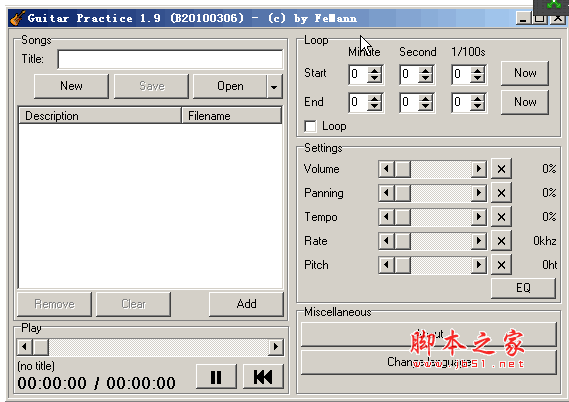Click the About button in Miscellaneous

click(x=429, y=334)
